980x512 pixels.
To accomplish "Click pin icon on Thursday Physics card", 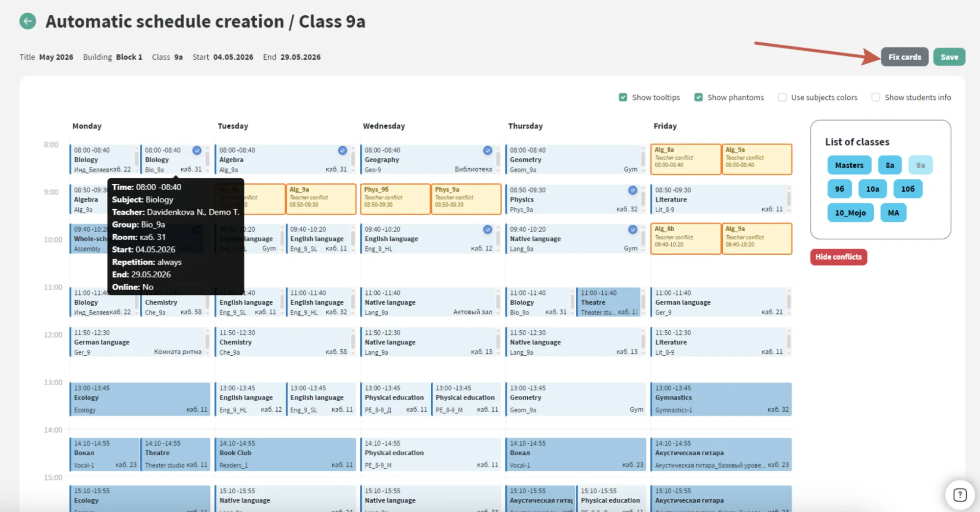I will pyautogui.click(x=633, y=190).
